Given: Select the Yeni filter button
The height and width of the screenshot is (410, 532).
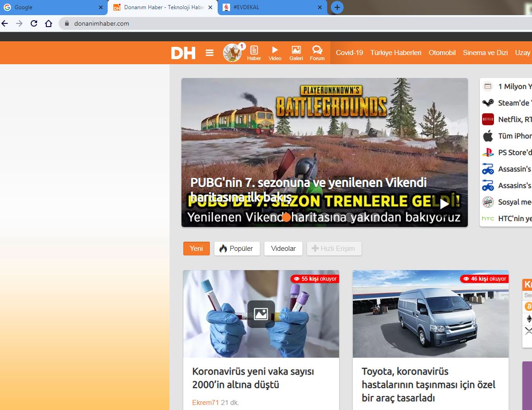Looking at the screenshot, I should click(x=196, y=249).
